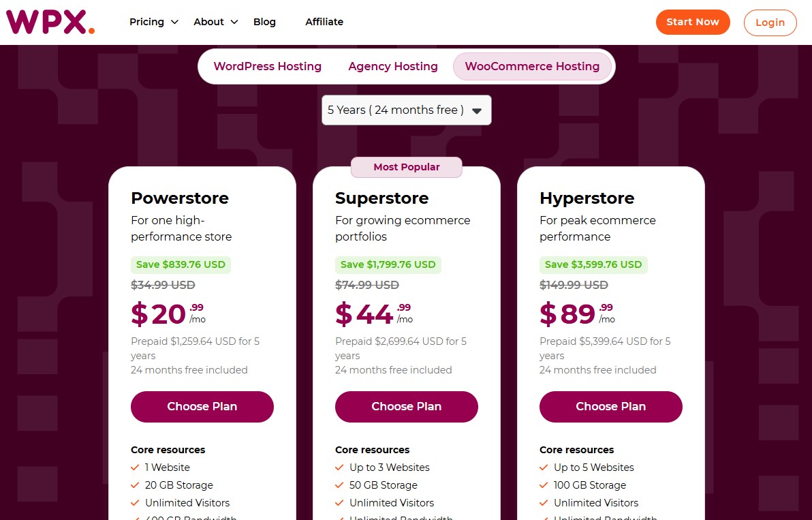Click the checkmark beside 1 Website
The image size is (812, 520).
coord(134,468)
